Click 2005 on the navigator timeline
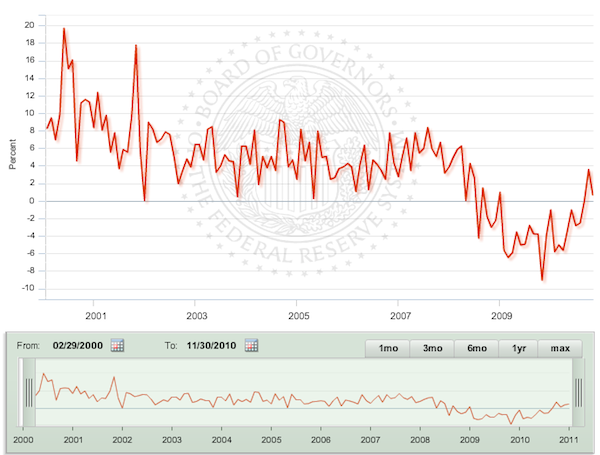This screenshot has height=455, width=600. coord(270,439)
